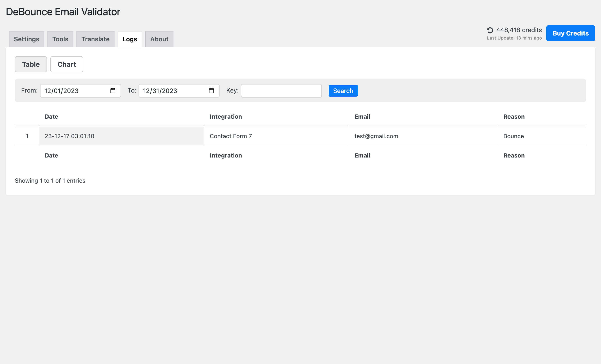Click the bottom Email footer label

click(x=362, y=155)
